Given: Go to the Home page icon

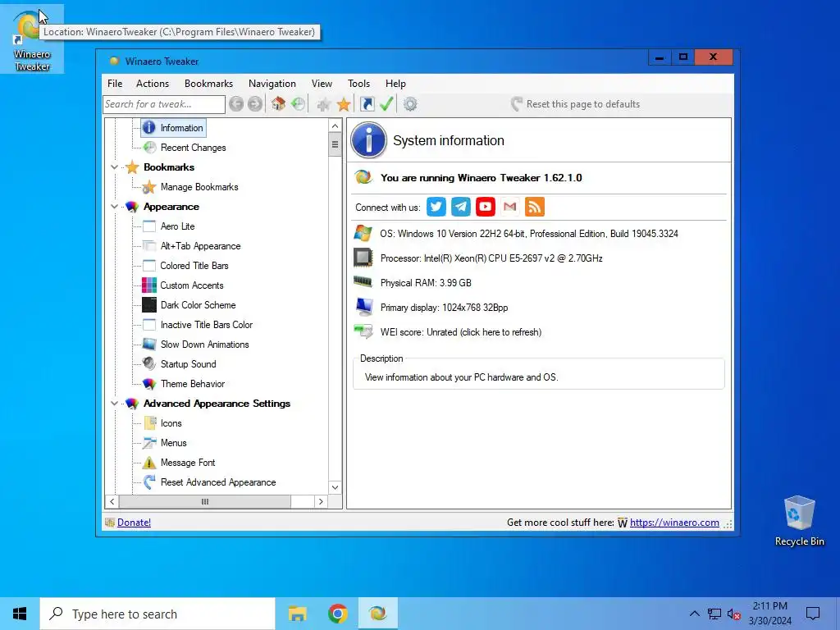Looking at the screenshot, I should click(278, 104).
